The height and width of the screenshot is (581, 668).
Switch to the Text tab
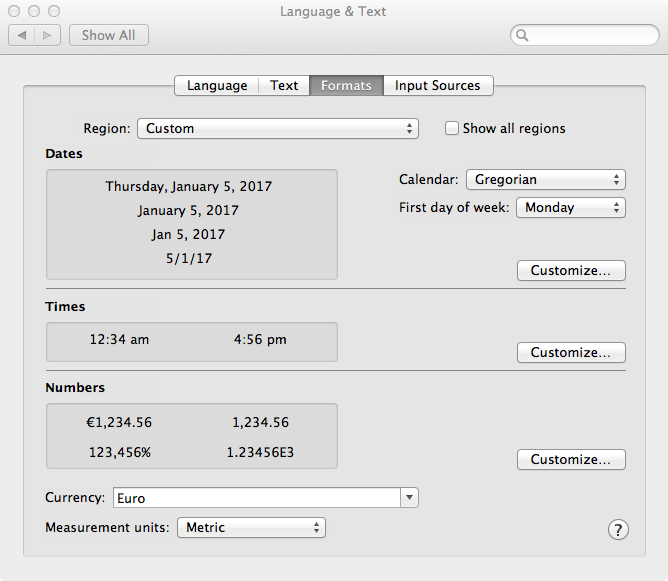coord(284,86)
